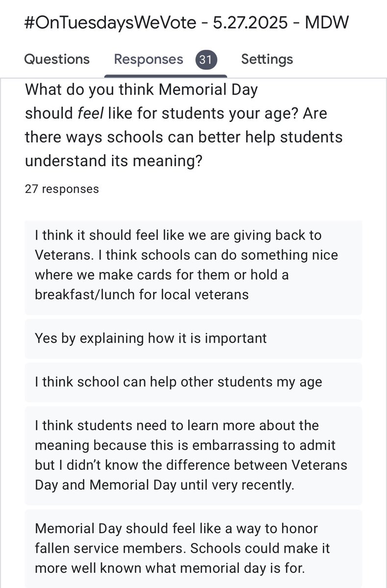Click the 27 responses label

coord(62,189)
